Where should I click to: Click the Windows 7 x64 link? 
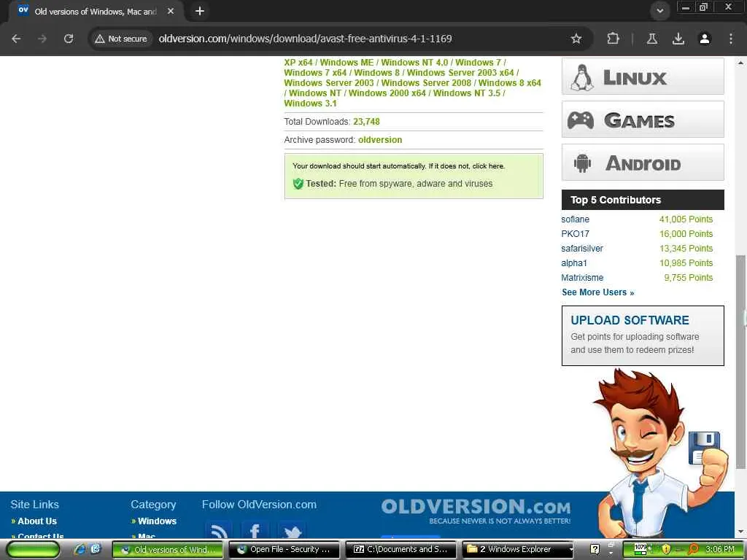point(315,72)
